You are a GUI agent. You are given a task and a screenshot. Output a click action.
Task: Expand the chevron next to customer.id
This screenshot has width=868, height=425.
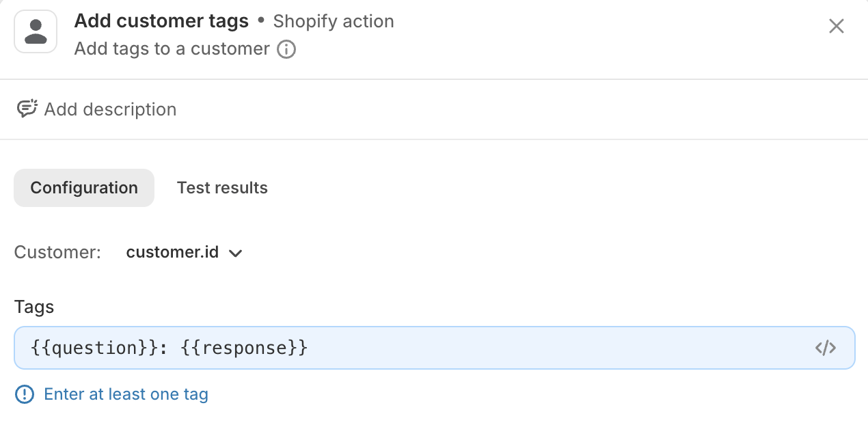click(x=235, y=253)
